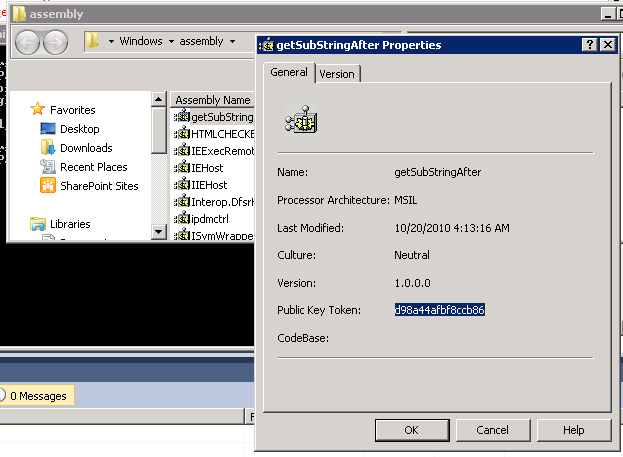Open the dropdown arrow after assembly breadcrumb
This screenshot has height=457, width=623.
[232, 41]
